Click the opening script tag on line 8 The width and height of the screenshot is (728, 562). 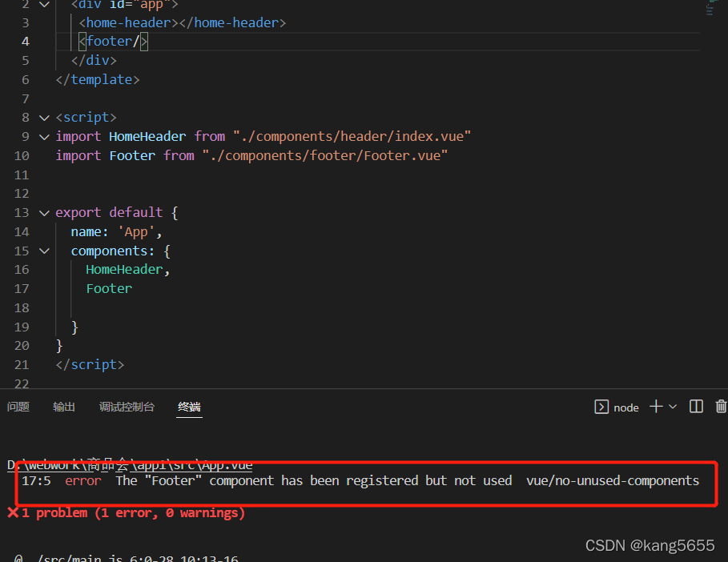[86, 118]
